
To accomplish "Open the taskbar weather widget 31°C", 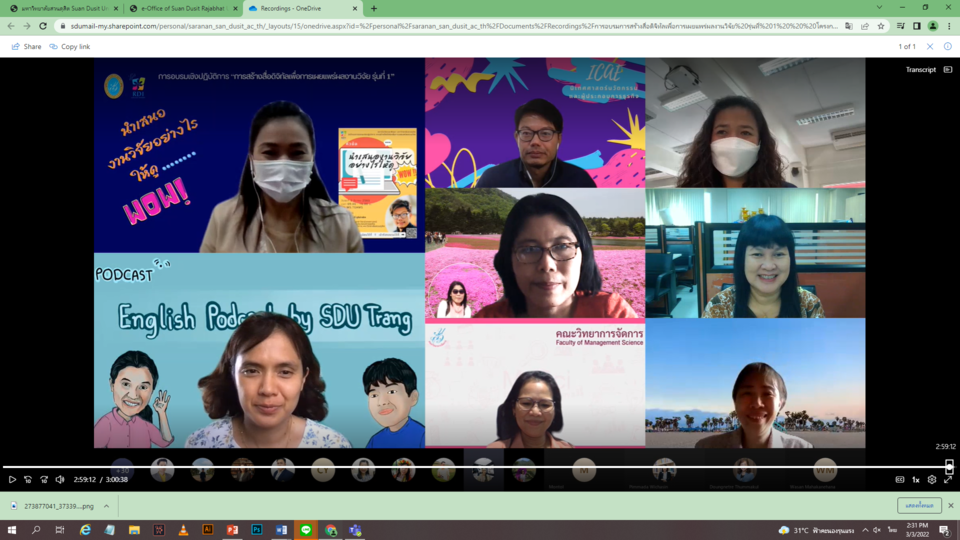I will tap(816, 530).
